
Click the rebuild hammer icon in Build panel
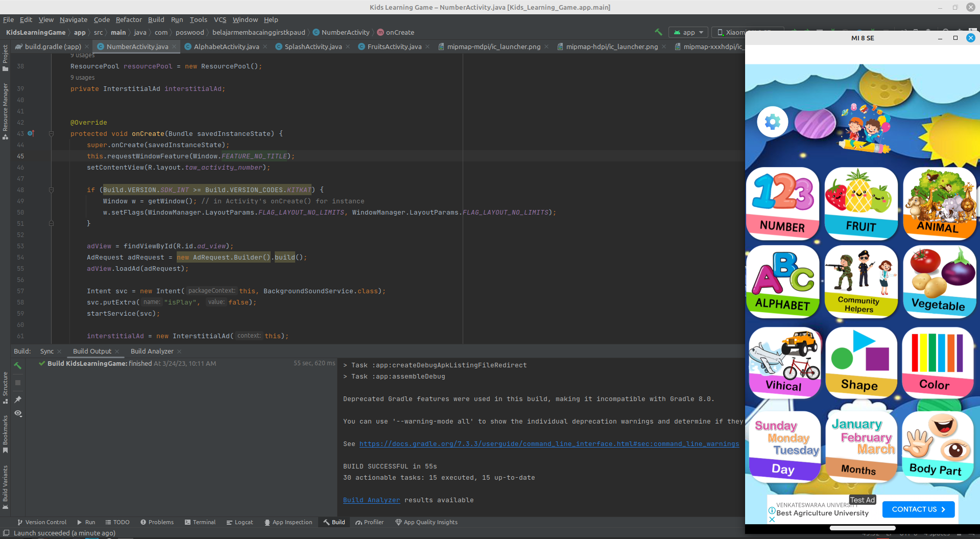(x=18, y=366)
